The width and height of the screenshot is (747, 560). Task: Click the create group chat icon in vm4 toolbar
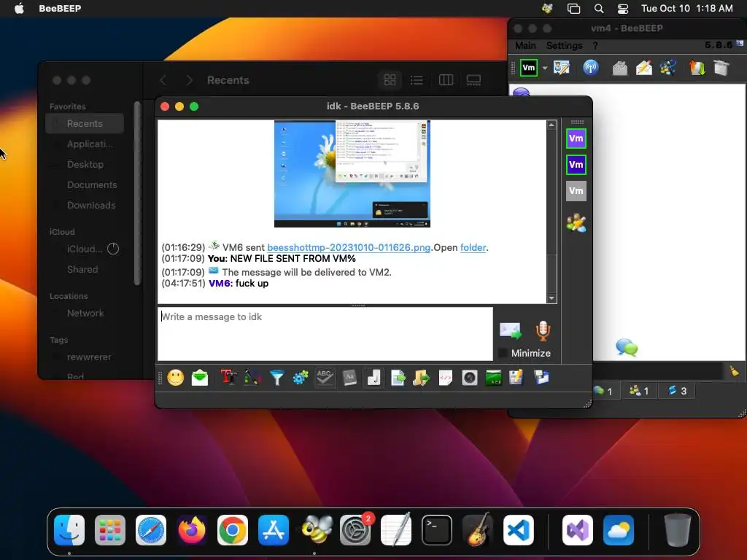click(668, 68)
